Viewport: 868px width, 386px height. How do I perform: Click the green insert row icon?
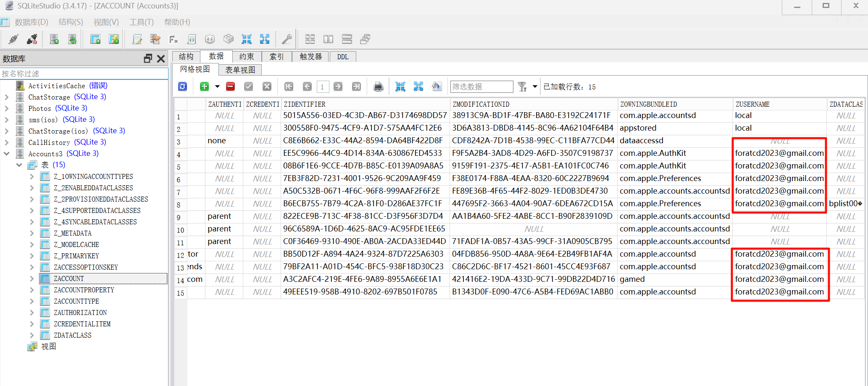[x=204, y=87]
